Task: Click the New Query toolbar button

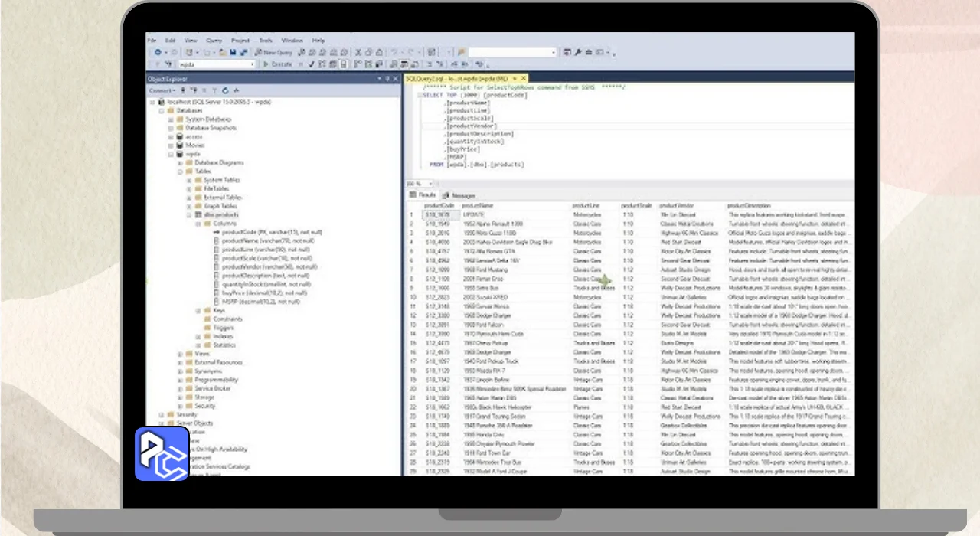Action: [x=273, y=52]
